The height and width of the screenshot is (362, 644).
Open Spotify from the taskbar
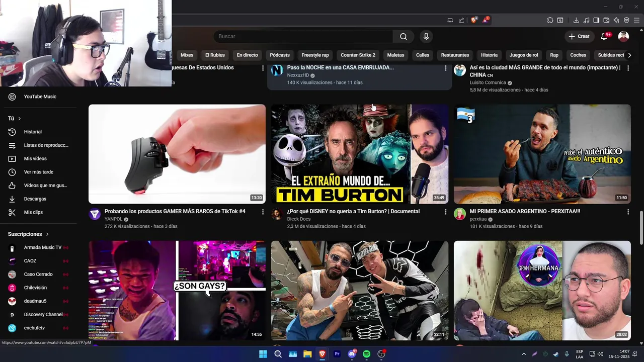click(366, 354)
